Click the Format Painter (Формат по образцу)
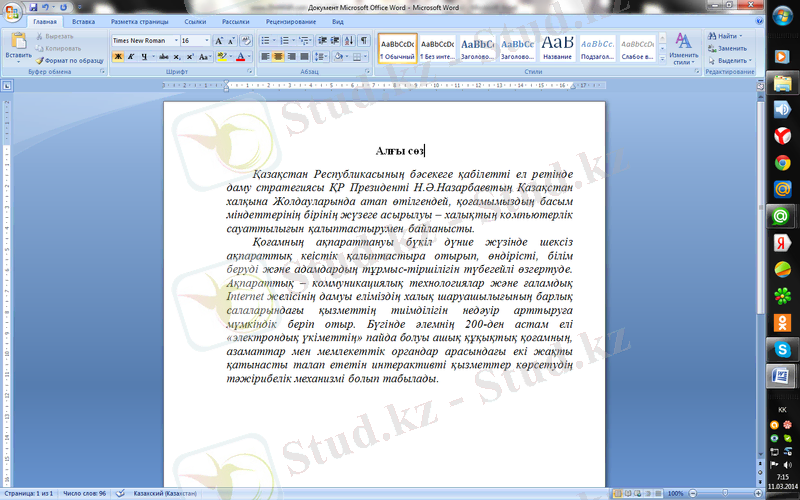The height and width of the screenshot is (500, 800). point(69,60)
